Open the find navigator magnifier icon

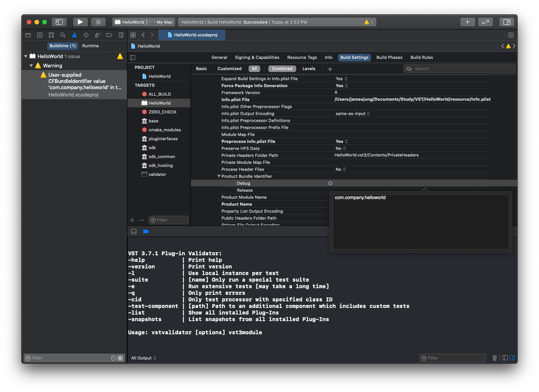pos(63,35)
